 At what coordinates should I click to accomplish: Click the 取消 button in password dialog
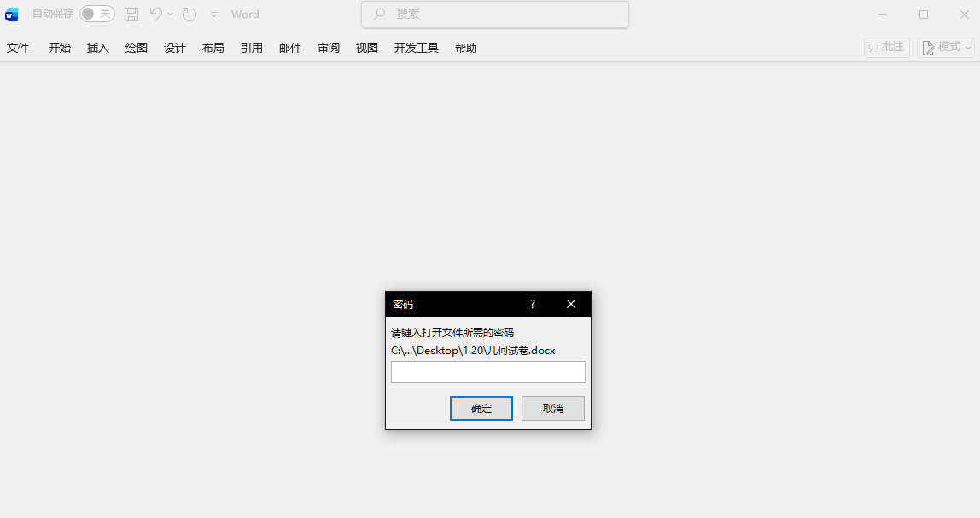552,408
